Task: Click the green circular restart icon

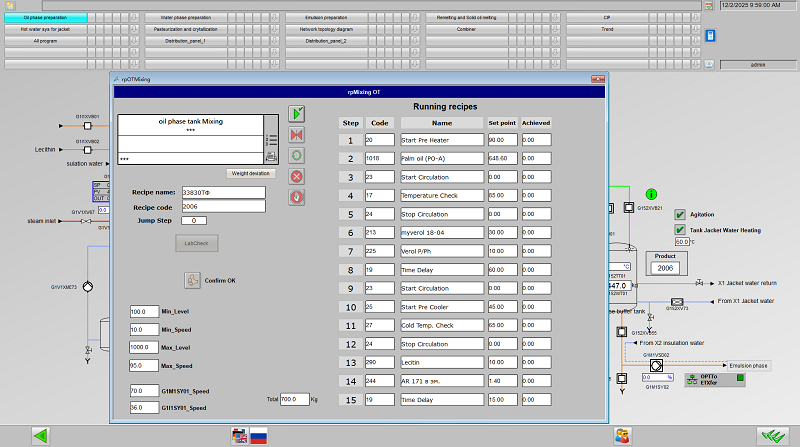Action: [x=296, y=155]
